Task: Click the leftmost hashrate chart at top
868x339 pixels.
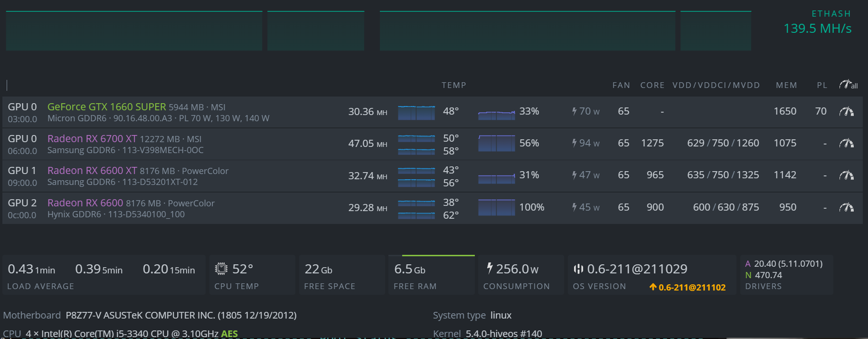Action: coord(134,31)
